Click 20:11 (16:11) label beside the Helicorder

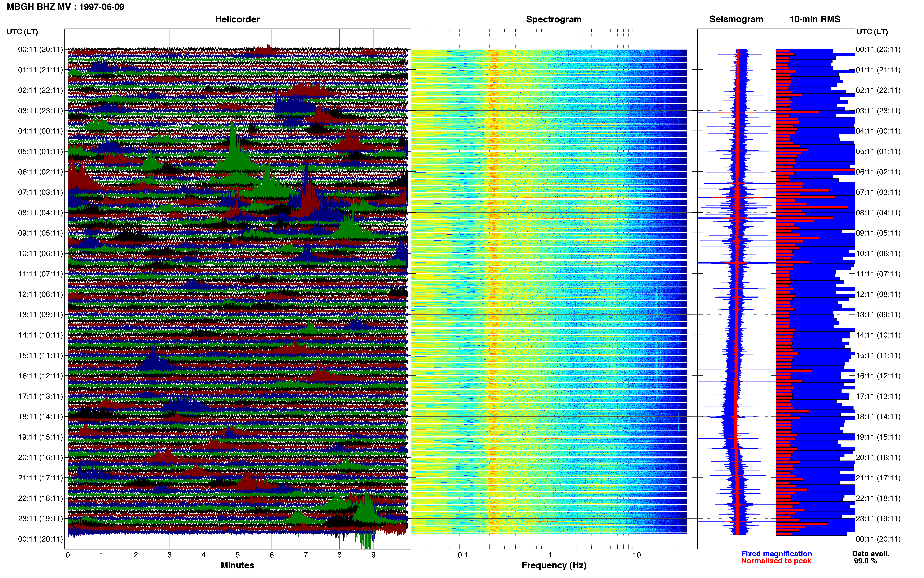click(x=41, y=458)
